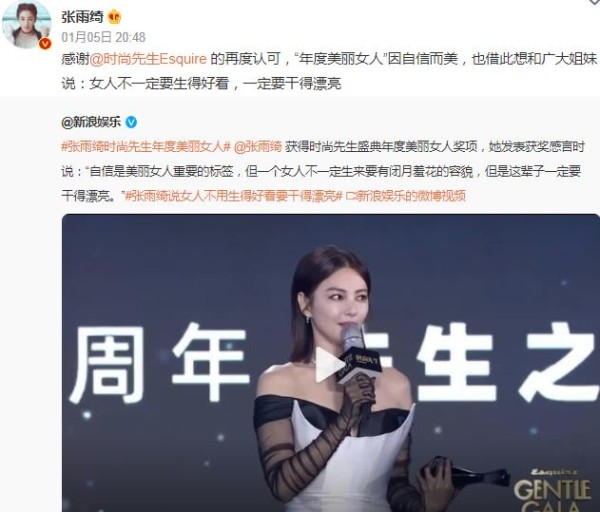This screenshot has width=600, height=512.
Task: Open the 01月05日 20:48 timestamp link
Action: pyautogui.click(x=103, y=37)
